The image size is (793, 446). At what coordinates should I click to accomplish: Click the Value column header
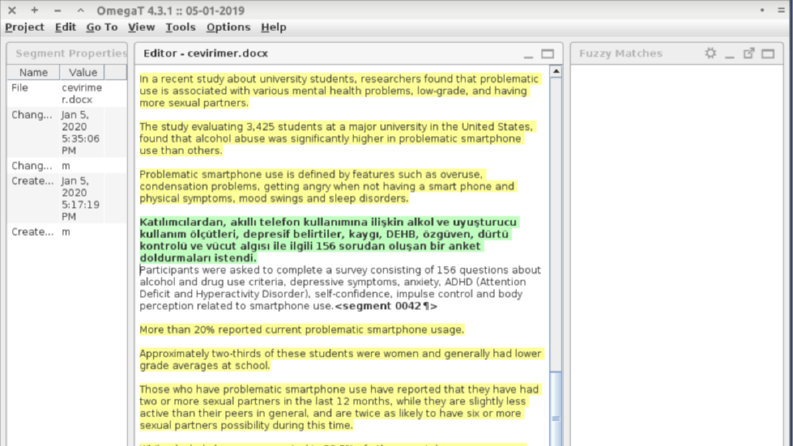(82, 72)
